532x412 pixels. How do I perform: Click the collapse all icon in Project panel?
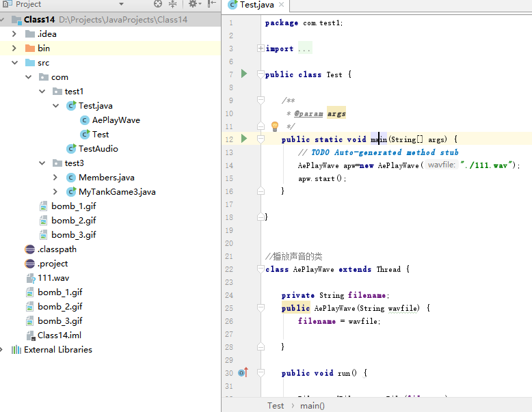pyautogui.click(x=173, y=3)
